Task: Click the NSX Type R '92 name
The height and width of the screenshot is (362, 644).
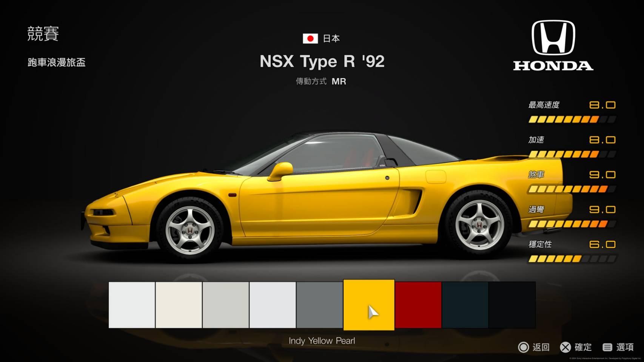Action: [322, 61]
